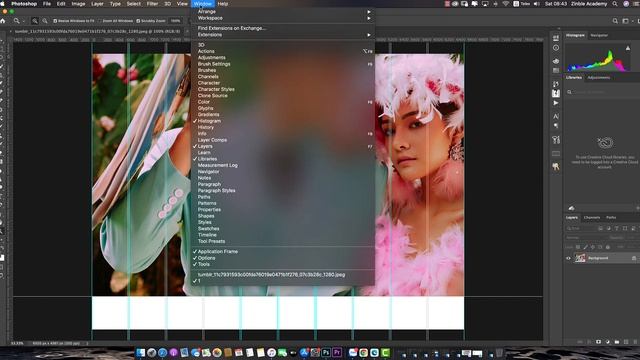Search in the Libraries search field
The width and height of the screenshot is (640, 360).
point(604,92)
